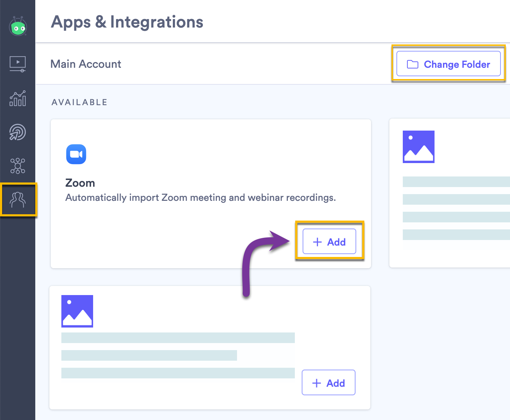This screenshot has width=510, height=420.
Task: Click the network hub sidebar icon
Action: click(18, 166)
